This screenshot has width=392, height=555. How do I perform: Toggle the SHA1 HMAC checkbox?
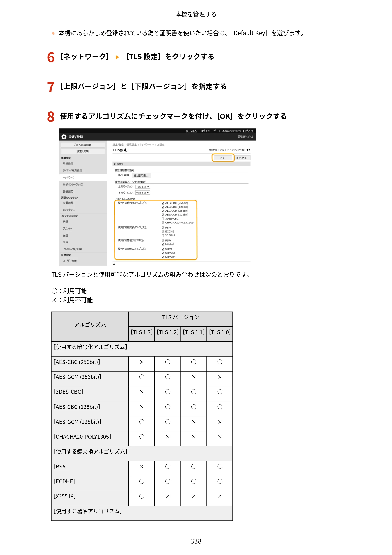point(163,249)
